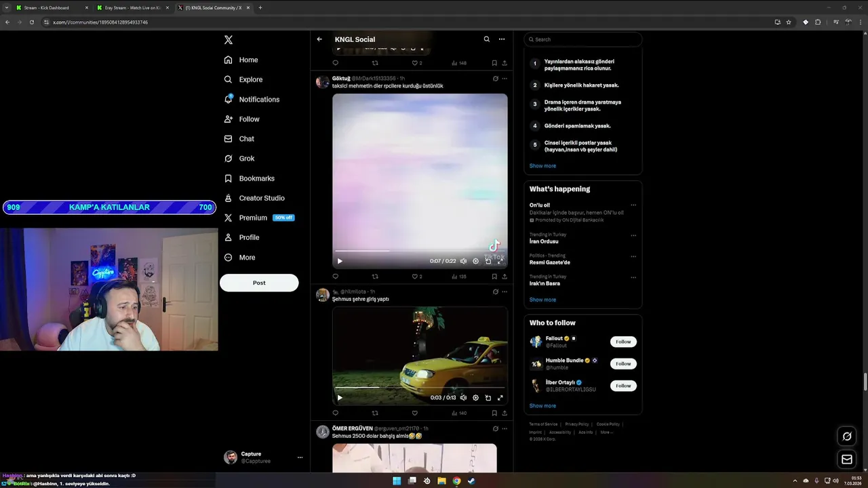This screenshot has height=488, width=868.
Task: Toggle picture-in-picture on the taxi video
Action: [488, 398]
